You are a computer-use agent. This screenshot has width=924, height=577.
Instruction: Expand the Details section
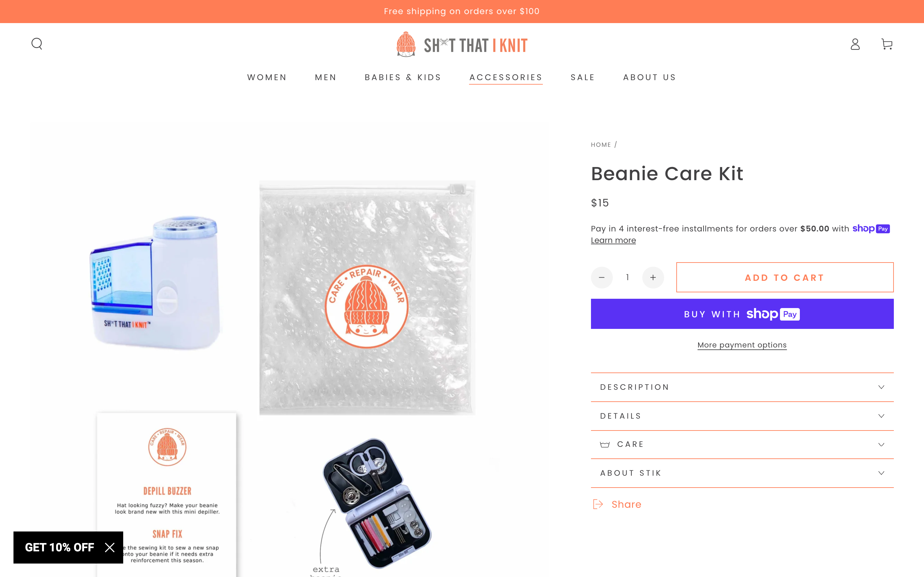pos(742,416)
